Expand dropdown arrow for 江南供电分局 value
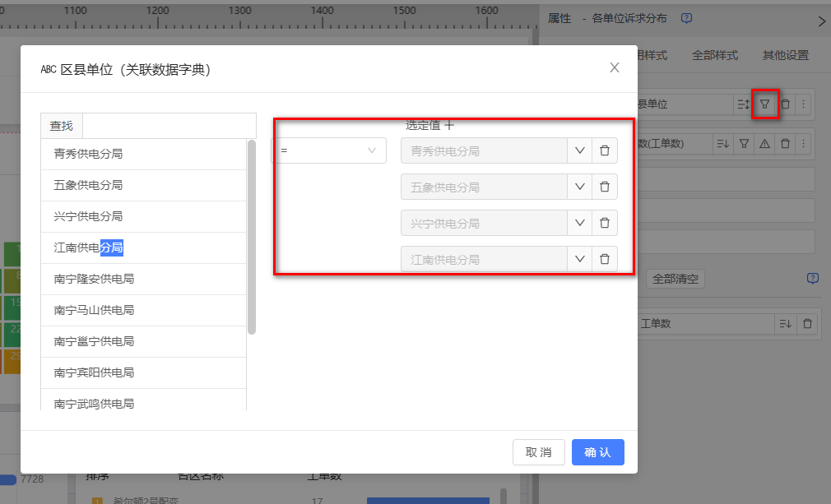The height and width of the screenshot is (504, 831). (x=579, y=260)
